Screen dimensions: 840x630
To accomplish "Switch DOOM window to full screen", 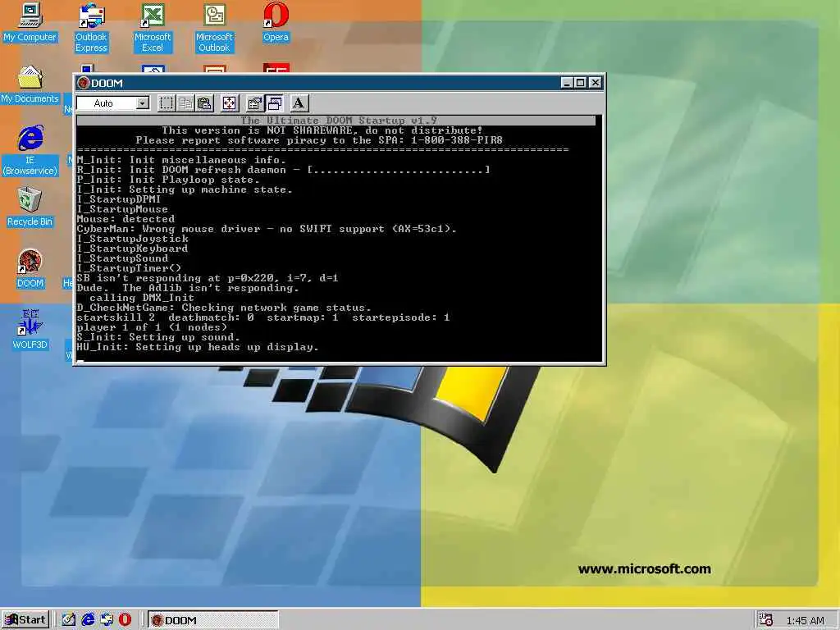I will (x=230, y=103).
